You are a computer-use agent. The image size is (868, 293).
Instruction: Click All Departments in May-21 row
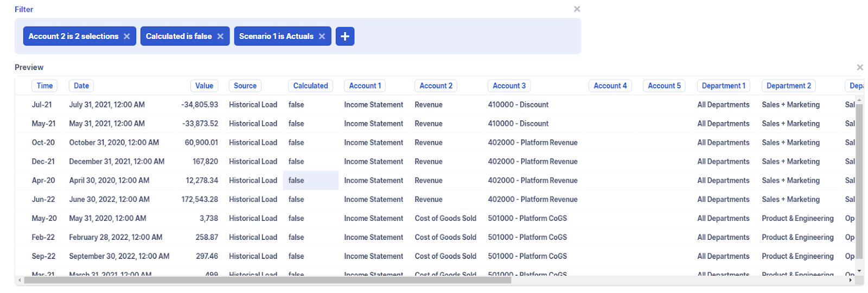(x=723, y=124)
